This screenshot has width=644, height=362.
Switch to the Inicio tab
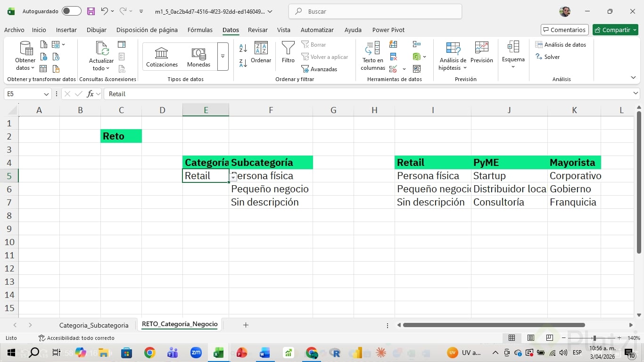39,30
